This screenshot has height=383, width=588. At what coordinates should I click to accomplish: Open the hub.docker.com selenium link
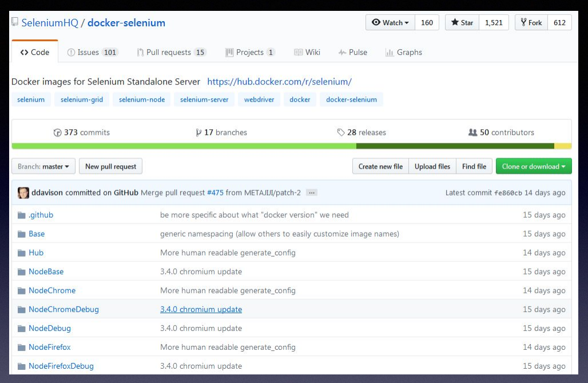click(279, 82)
